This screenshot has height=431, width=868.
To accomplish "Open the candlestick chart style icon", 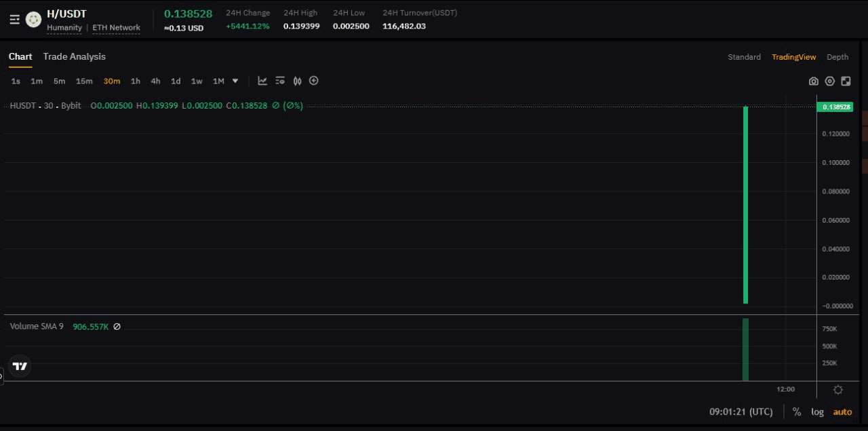I will click(297, 81).
